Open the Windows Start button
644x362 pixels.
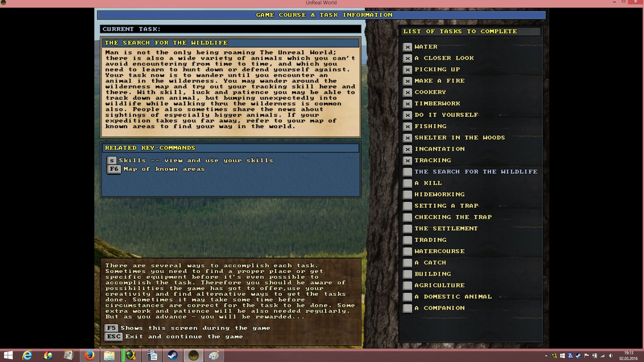pyautogui.click(x=8, y=355)
